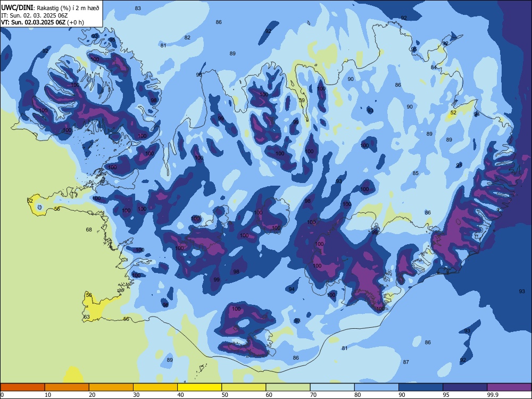This screenshot has width=532, height=399.
Task: Click the 40–50 bright yellow legend swatch
Action: tap(199, 387)
